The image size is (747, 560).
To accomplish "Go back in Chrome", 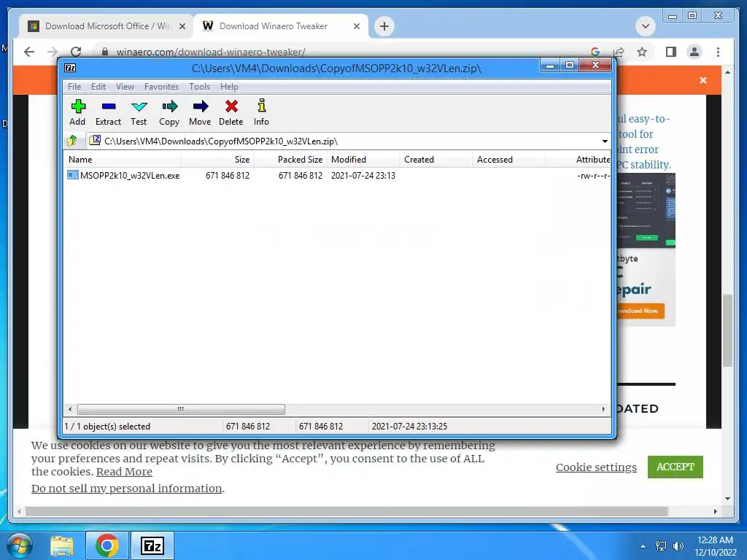I will tap(29, 52).
